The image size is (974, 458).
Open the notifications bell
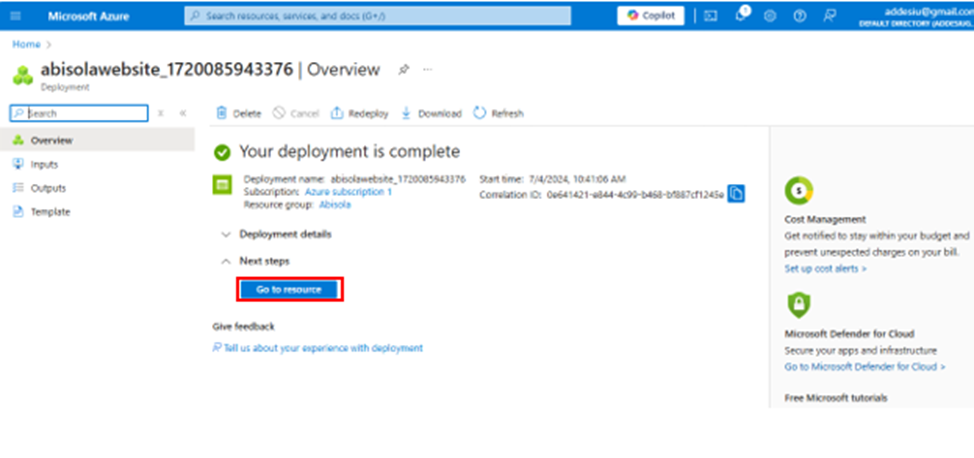coord(740,16)
